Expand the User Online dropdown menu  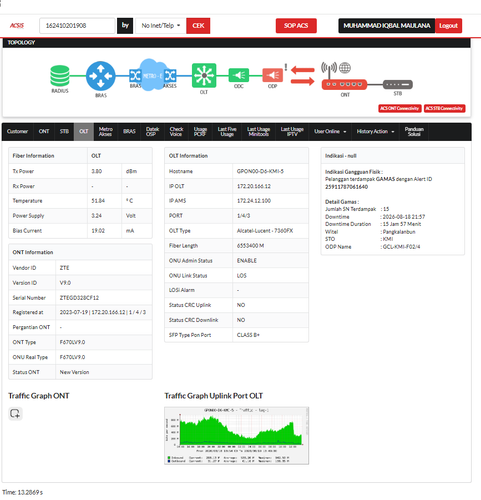(330, 132)
